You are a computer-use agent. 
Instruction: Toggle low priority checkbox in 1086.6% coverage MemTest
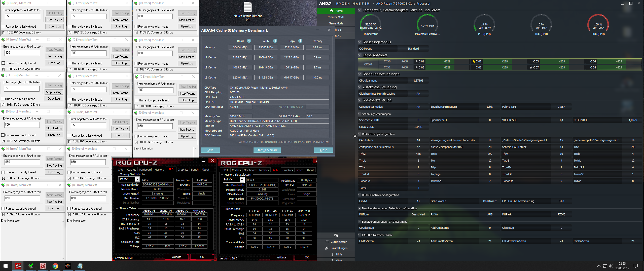tap(70, 63)
